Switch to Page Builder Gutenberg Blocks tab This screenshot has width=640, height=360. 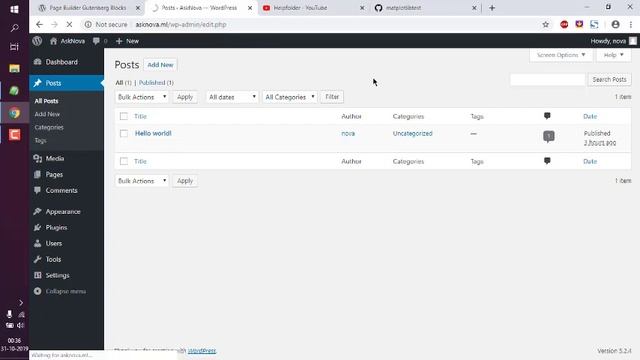pyautogui.click(x=89, y=8)
